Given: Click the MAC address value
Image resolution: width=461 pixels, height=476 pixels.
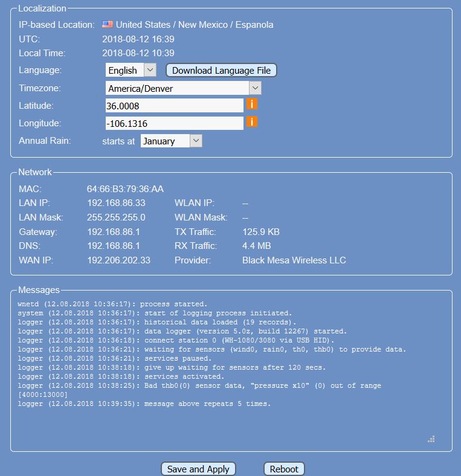Looking at the screenshot, I should coord(125,189).
